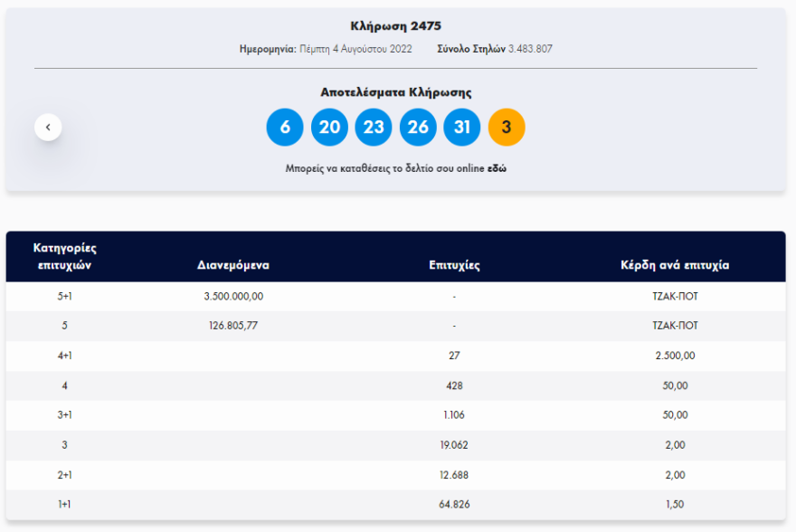Select the number ball 20
Viewport: 796px width, 532px height.
(x=328, y=127)
